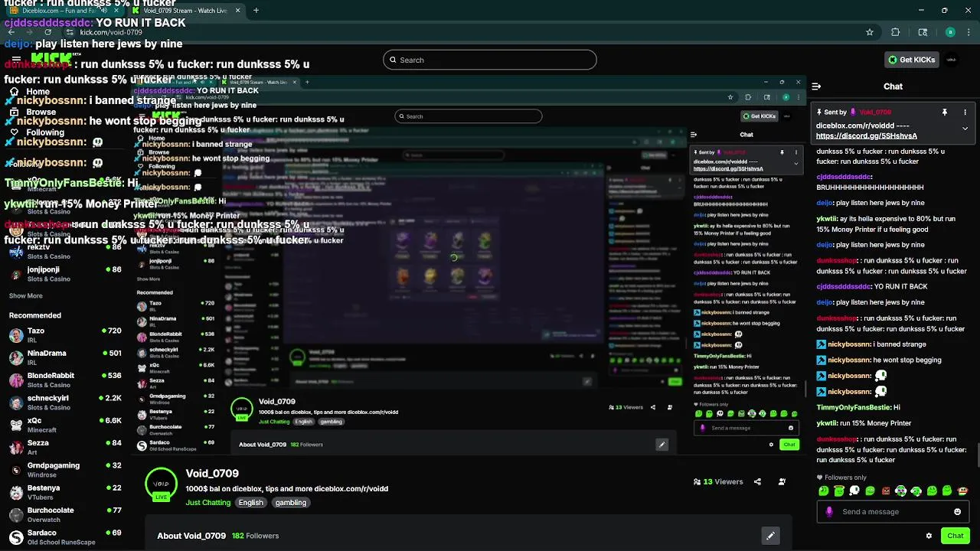Viewport: 980px width, 551px height.
Task: Click the Get KICKs button
Action: coord(910,60)
